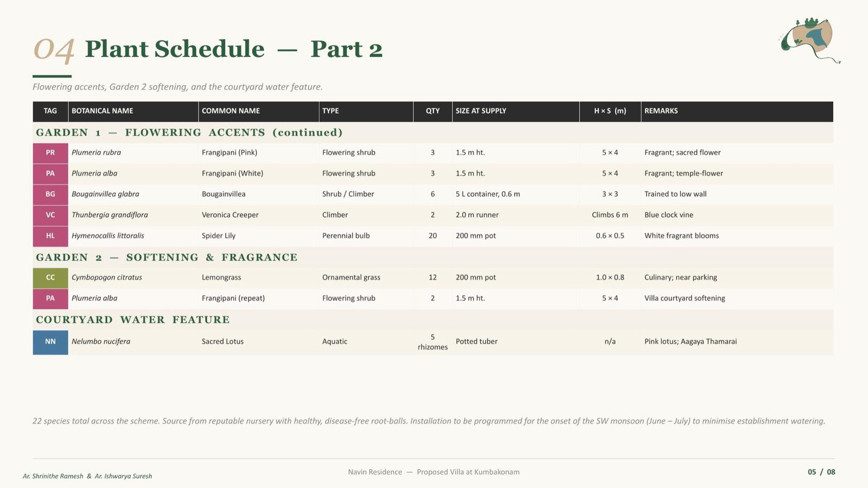Image resolution: width=868 pixels, height=488 pixels.
Task: Select the PR tag swatch for Plumeria rubra
Action: [x=50, y=153]
